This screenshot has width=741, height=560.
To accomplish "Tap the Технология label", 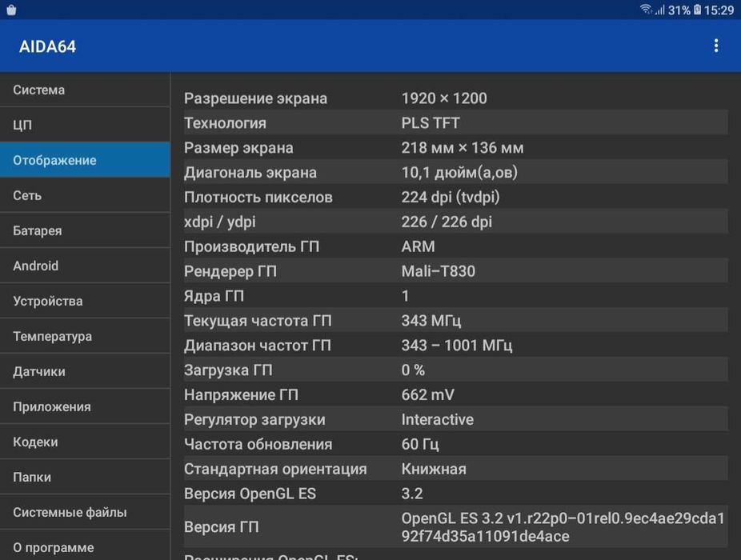I will pyautogui.click(x=225, y=123).
